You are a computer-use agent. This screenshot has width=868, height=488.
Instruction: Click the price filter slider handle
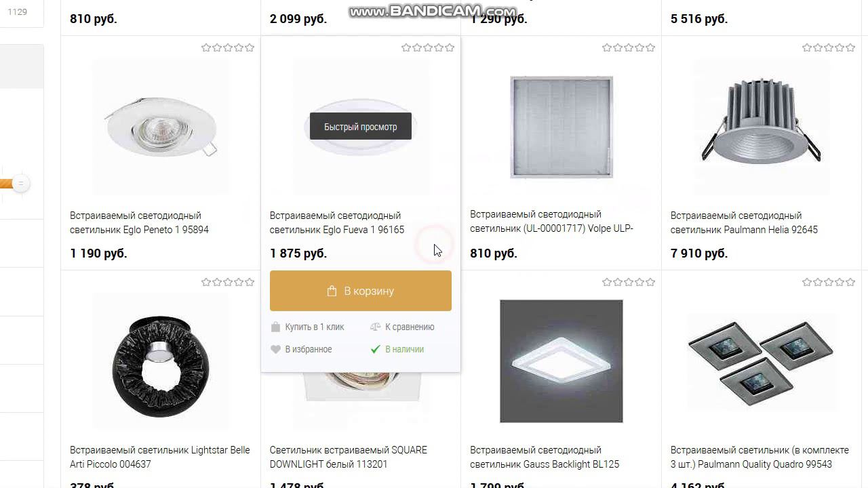pyautogui.click(x=21, y=183)
